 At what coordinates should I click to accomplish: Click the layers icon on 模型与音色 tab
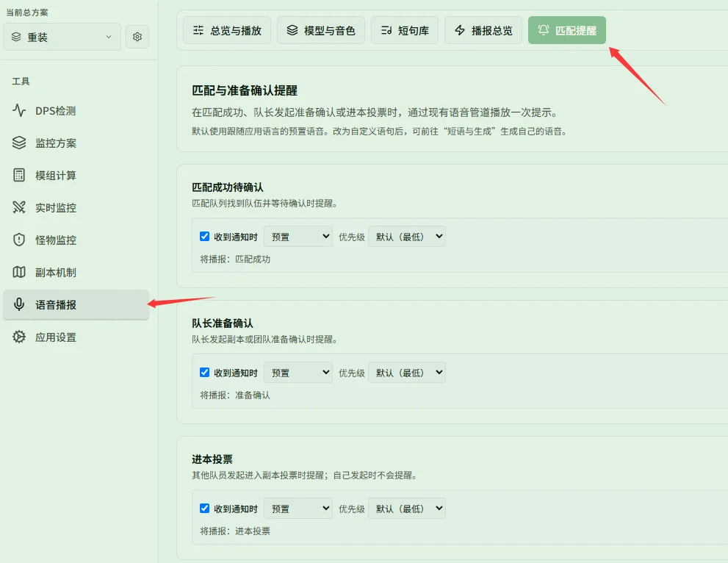[292, 30]
